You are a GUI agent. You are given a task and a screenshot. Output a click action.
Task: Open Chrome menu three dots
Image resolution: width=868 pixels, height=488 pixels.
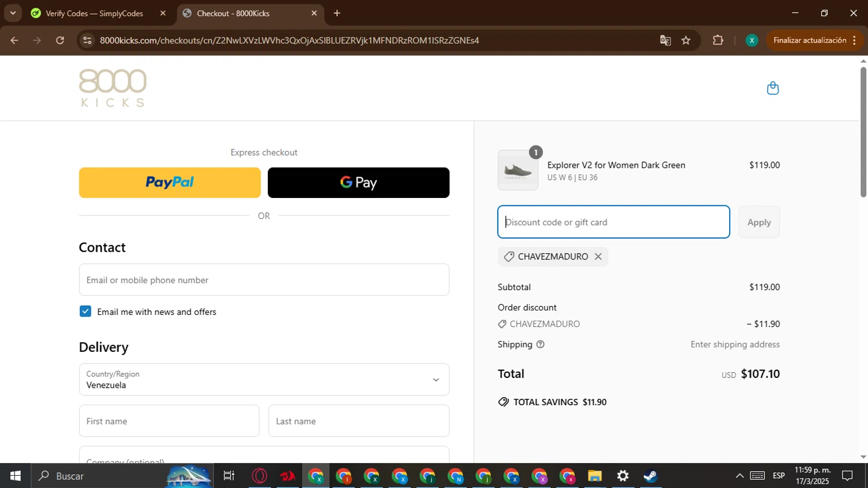point(855,41)
